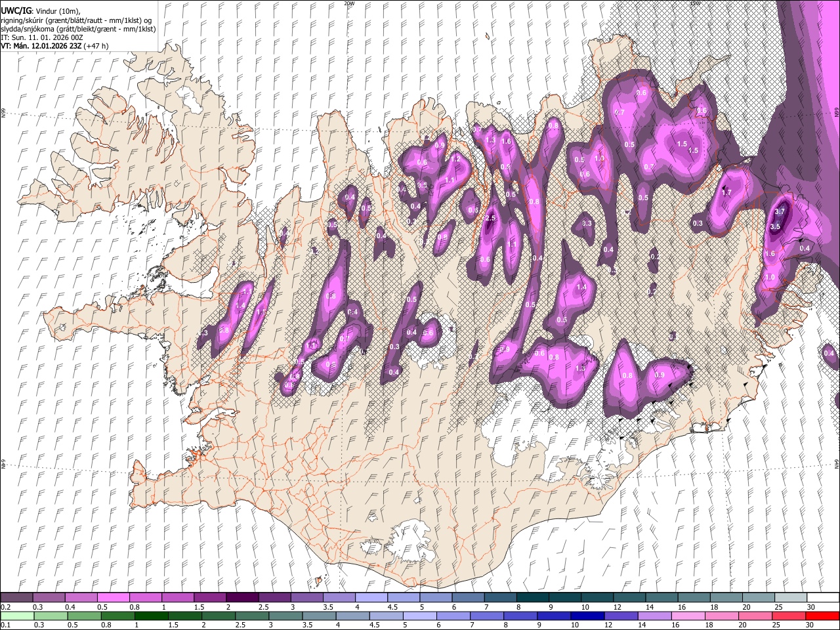Image resolution: width=840 pixels, height=630 pixels.
Task: Pick lower legend swatch between 10 and 12
Action: (587, 616)
